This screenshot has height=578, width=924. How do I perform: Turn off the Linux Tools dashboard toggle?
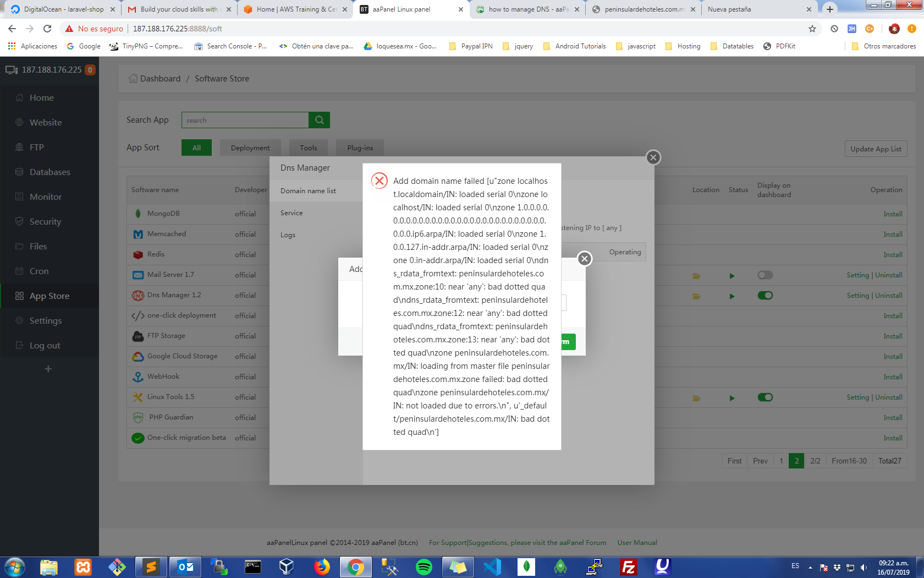point(765,397)
